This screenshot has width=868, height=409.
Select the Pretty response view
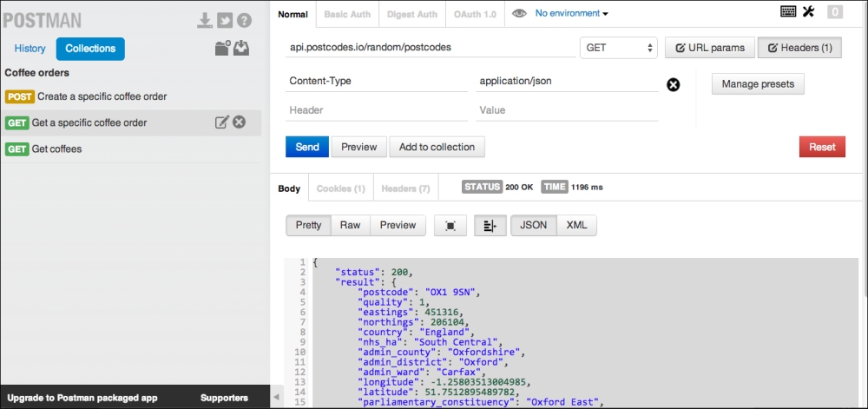tap(308, 225)
